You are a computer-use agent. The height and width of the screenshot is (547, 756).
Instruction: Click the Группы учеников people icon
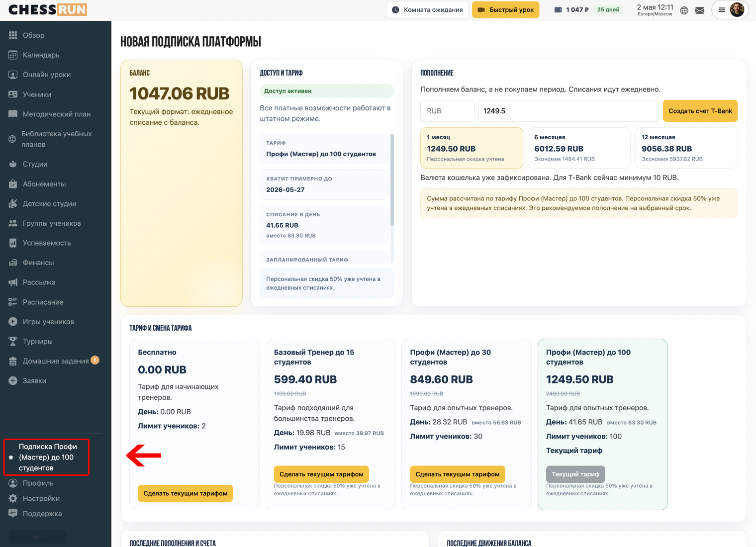(x=13, y=223)
